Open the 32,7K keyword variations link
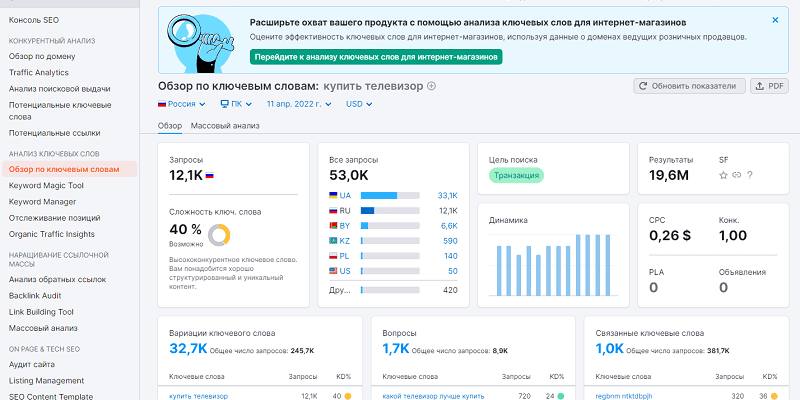 click(189, 348)
